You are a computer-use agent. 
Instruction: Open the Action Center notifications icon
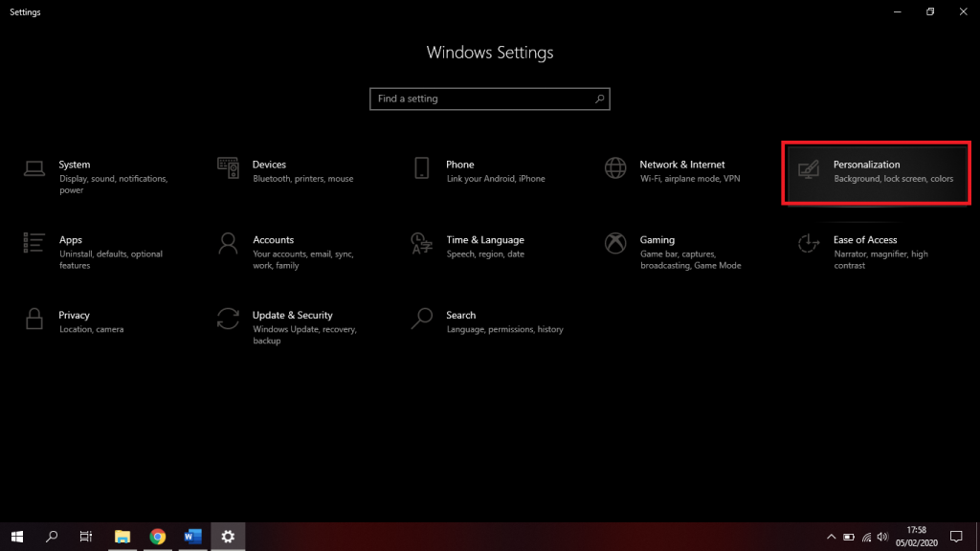pyautogui.click(x=956, y=537)
